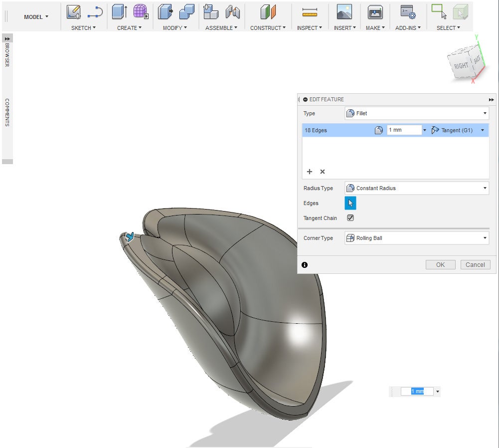Screen dimensions: 499x448
Task: Open the CONSTRUCT menu
Action: point(268,28)
